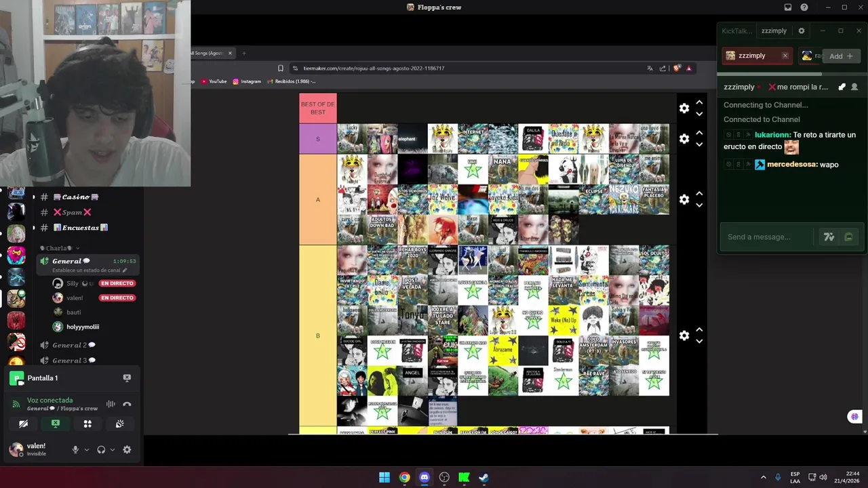Click the translate page icon in address bar
The height and width of the screenshot is (488, 868).
click(650, 68)
